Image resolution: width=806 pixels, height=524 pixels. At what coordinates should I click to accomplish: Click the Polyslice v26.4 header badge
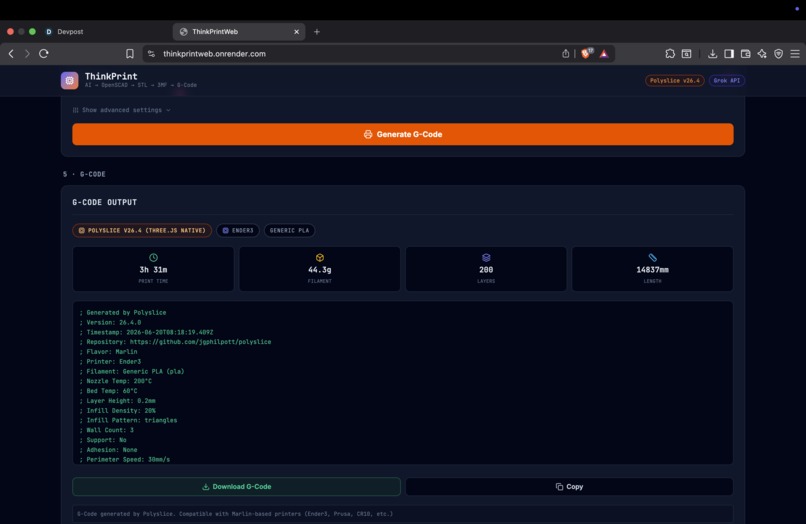(x=674, y=80)
